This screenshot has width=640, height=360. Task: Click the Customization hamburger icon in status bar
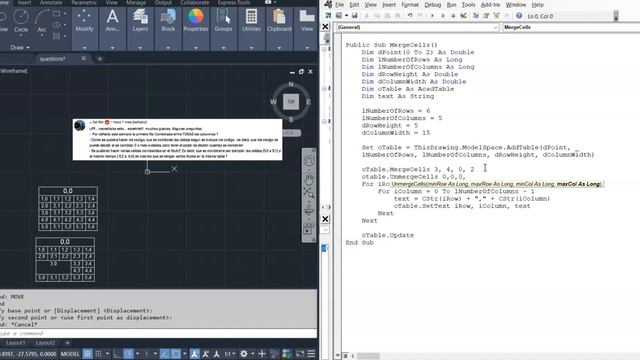point(311,354)
